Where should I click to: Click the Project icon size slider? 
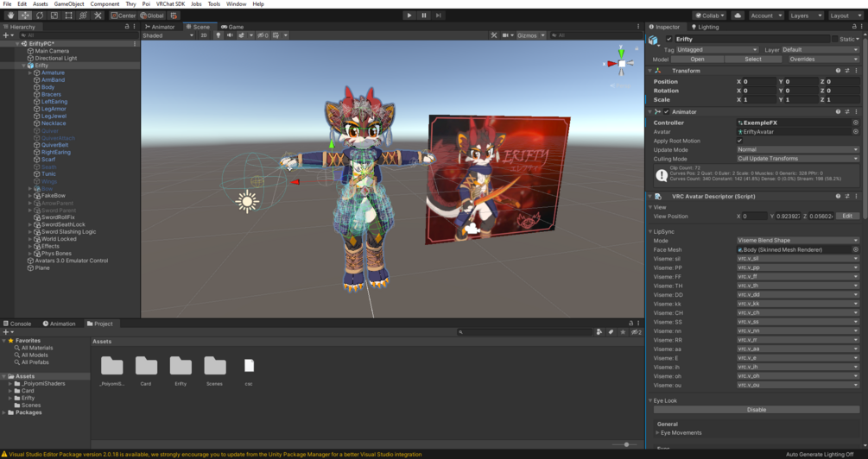pos(626,444)
